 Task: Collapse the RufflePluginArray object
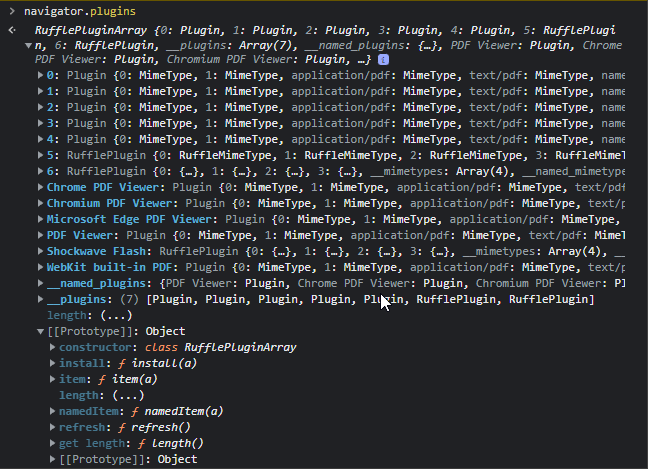pyautogui.click(x=29, y=45)
